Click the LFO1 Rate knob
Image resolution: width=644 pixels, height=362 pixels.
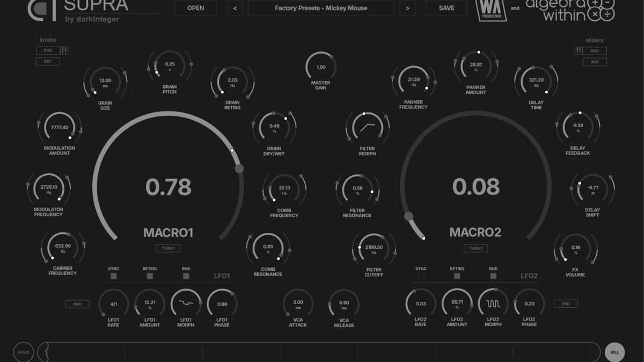coord(114,304)
